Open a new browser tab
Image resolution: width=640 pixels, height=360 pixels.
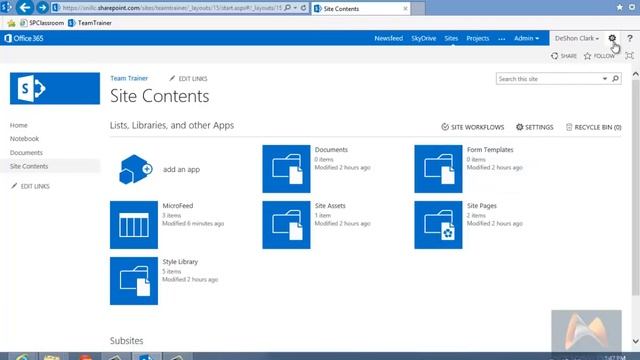(418, 9)
